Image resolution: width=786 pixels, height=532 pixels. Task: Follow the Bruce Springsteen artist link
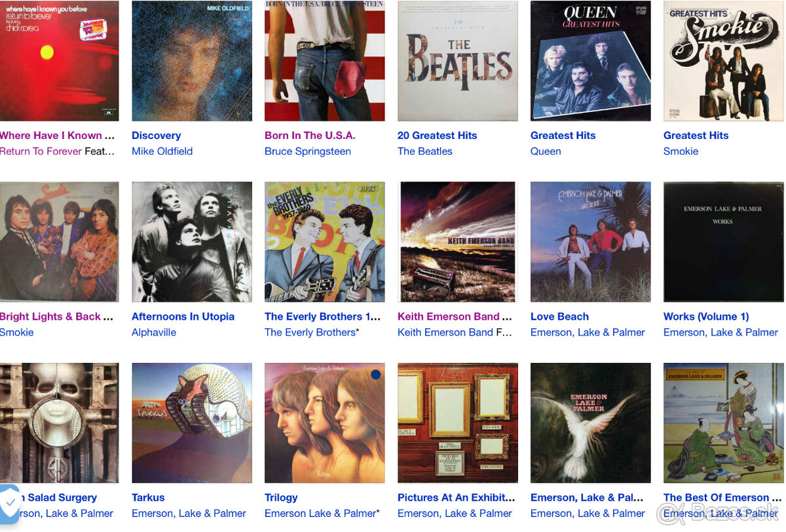(x=308, y=151)
